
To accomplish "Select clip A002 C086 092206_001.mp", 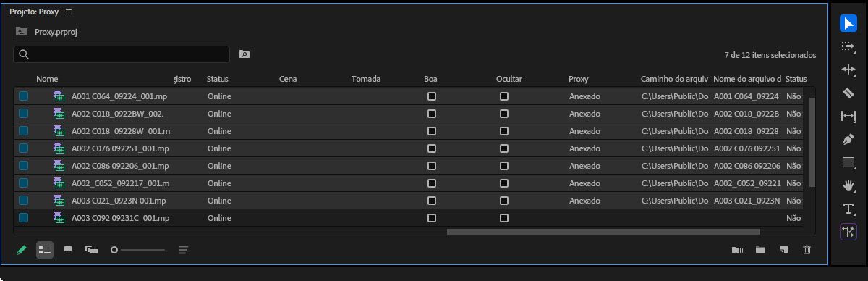I will (x=120, y=166).
